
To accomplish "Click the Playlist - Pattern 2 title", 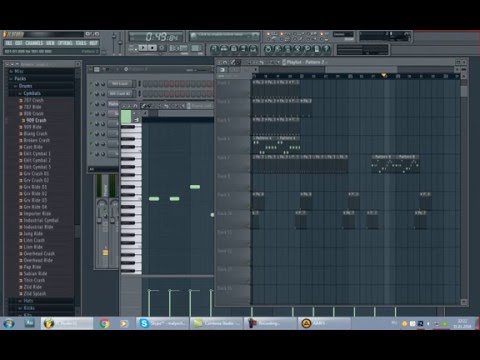I will tap(305, 62).
